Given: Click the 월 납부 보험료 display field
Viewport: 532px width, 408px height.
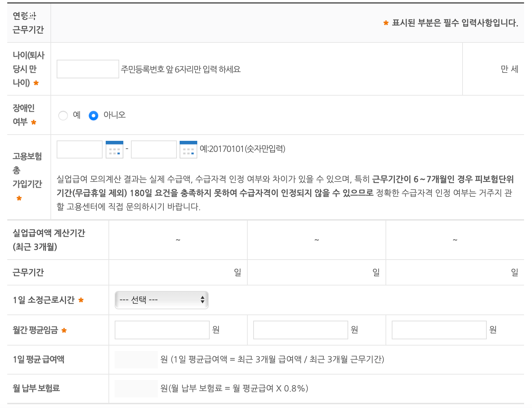Looking at the screenshot, I should pyautogui.click(x=136, y=388).
